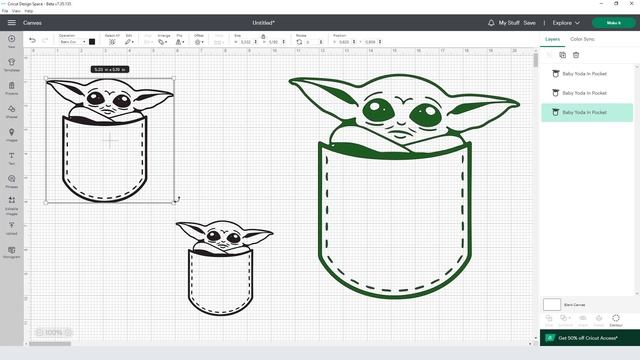Click the Duplicate layer icon in Layers panel

pos(562,55)
